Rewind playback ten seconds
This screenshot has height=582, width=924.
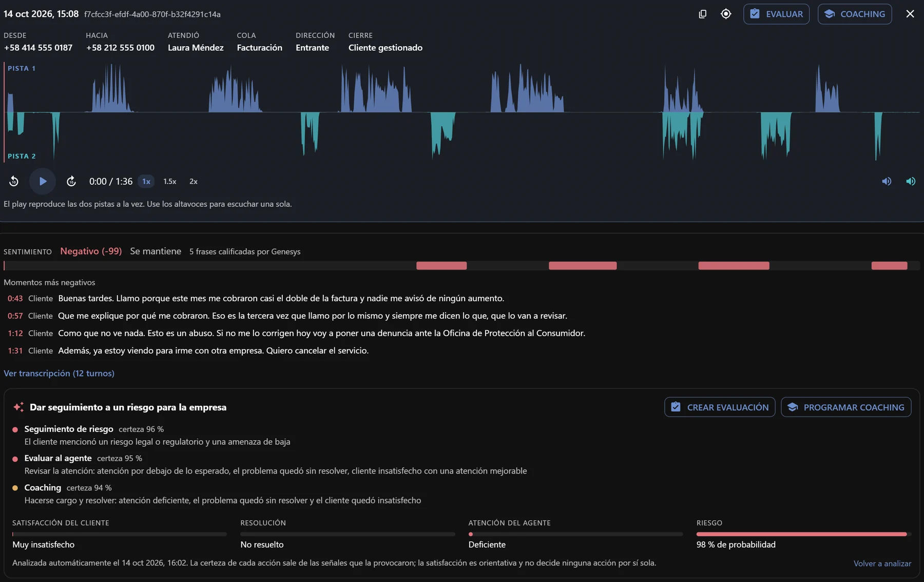coord(14,181)
